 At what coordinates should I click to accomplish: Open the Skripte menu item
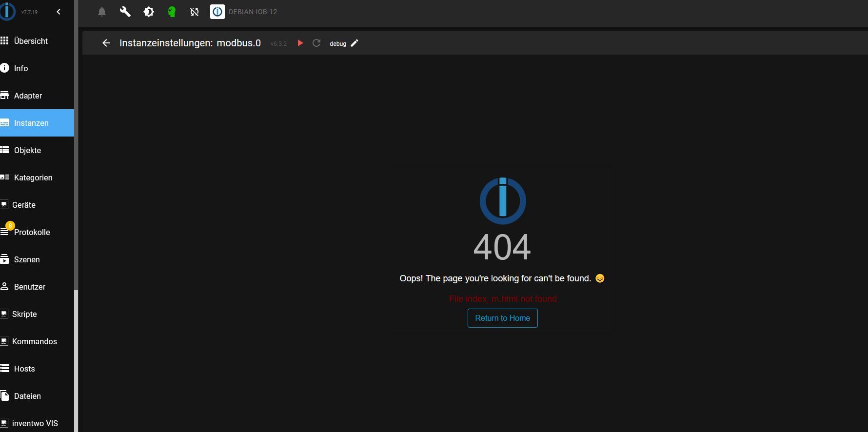click(37, 314)
